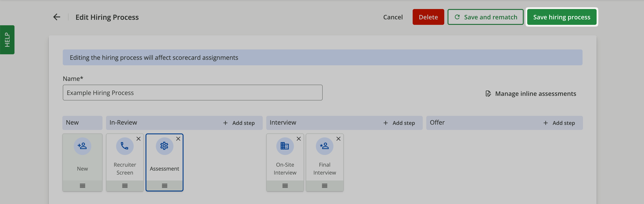644x204 pixels.
Task: Click the New stage header
Action: point(82,123)
